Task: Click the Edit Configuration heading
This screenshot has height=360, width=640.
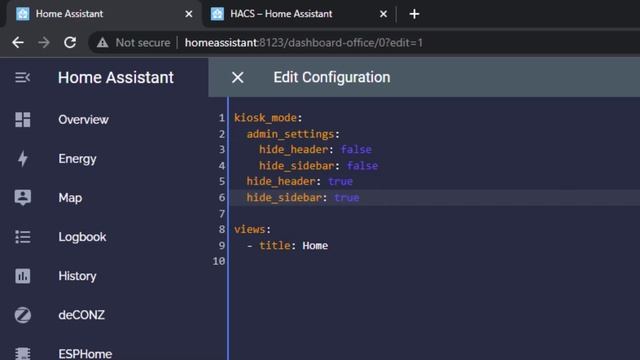Action: [331, 77]
